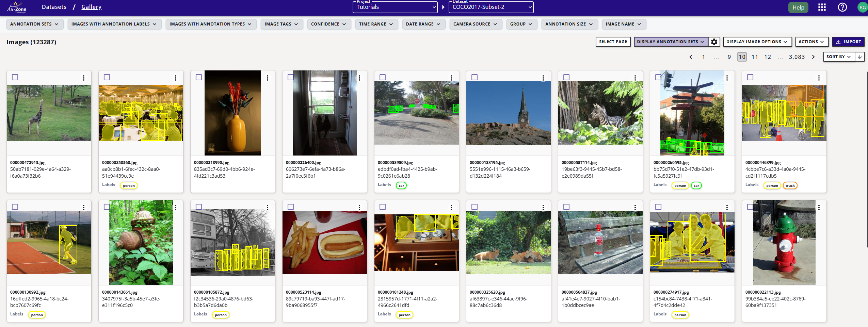
Task: Select checkbox for 000000350560.jpg
Action: click(107, 77)
